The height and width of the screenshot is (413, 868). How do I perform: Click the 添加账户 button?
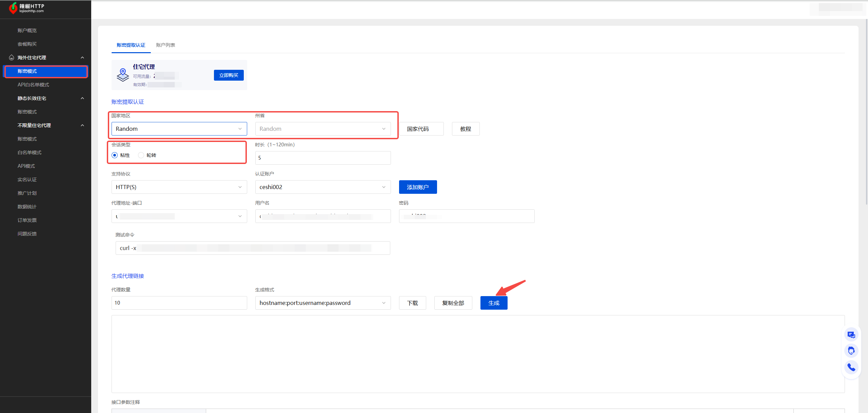pyautogui.click(x=418, y=187)
